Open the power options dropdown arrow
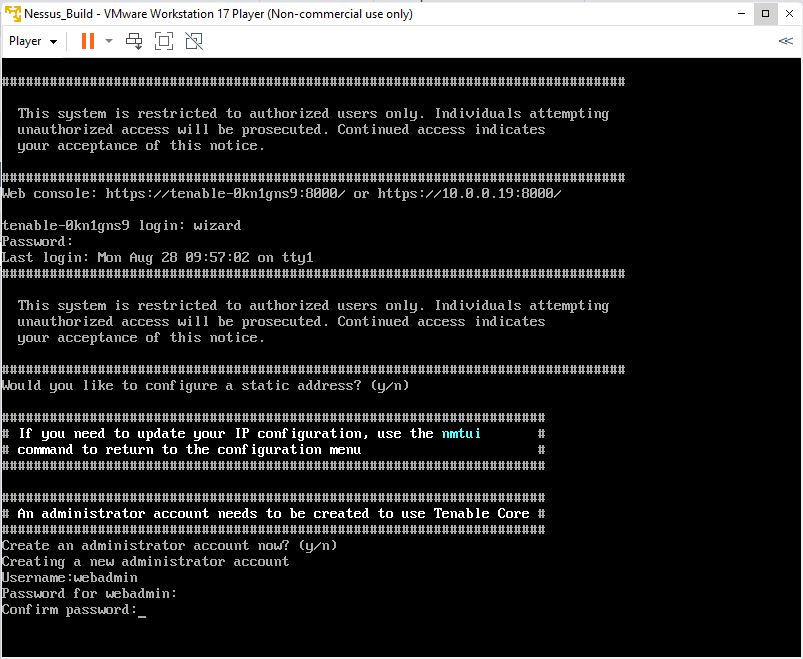The image size is (803, 659). 109,42
